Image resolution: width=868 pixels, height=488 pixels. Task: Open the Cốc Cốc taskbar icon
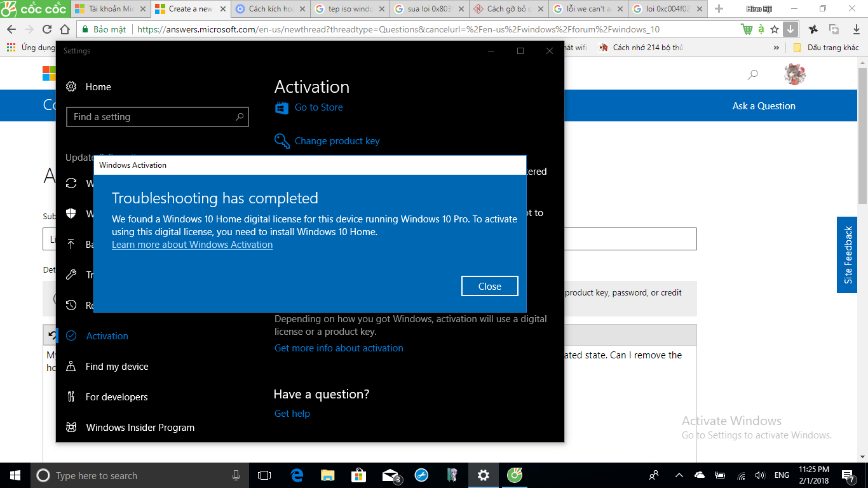(514, 475)
